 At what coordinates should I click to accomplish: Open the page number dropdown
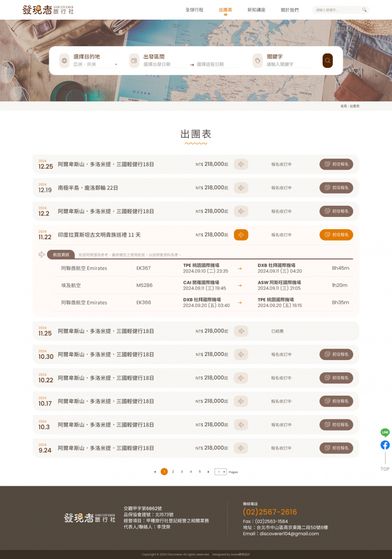pyautogui.click(x=220, y=471)
